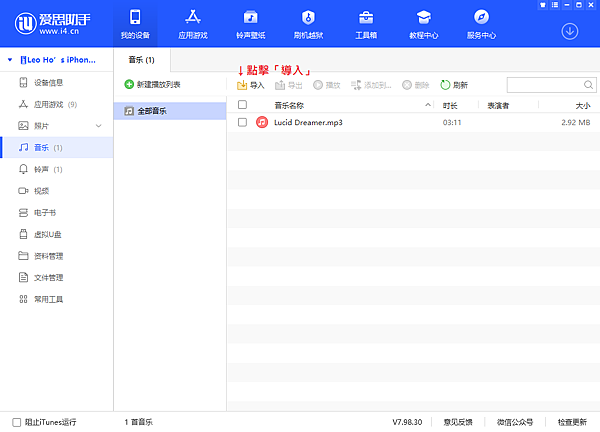Toggle the select-all checkbox in header
Image resolution: width=600 pixels, height=432 pixels.
242,104
